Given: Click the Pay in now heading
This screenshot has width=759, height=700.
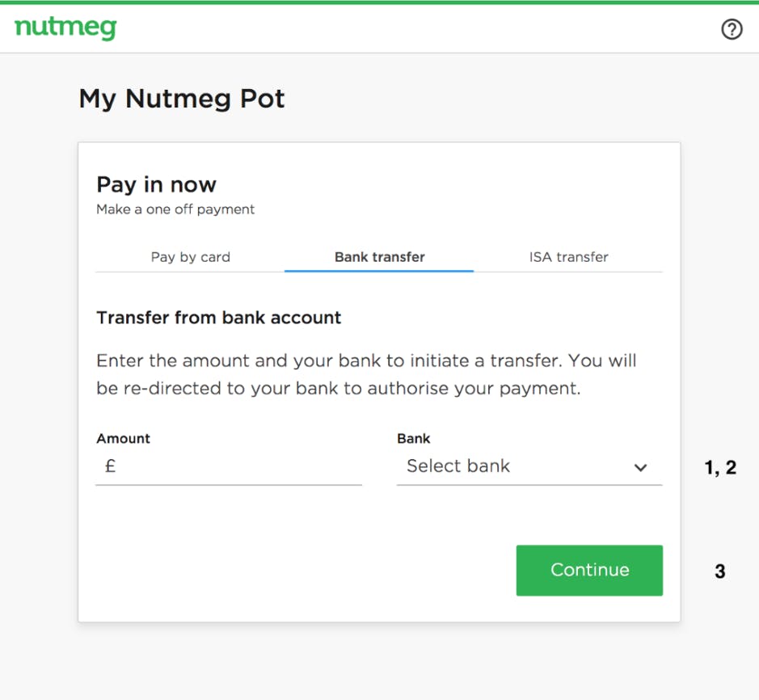Looking at the screenshot, I should tap(156, 185).
